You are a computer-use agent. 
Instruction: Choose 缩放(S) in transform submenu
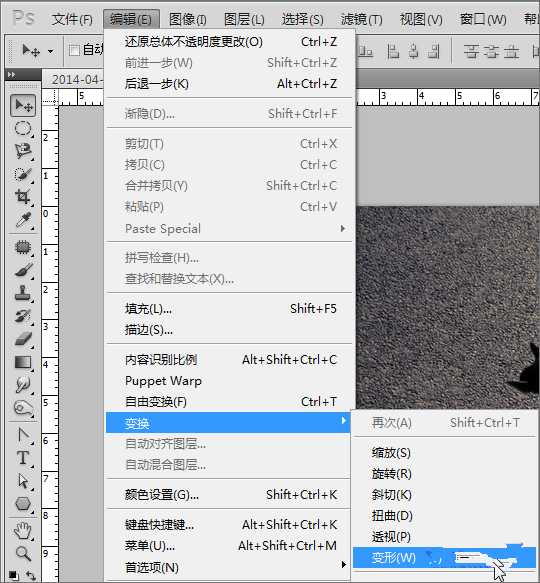(444, 453)
